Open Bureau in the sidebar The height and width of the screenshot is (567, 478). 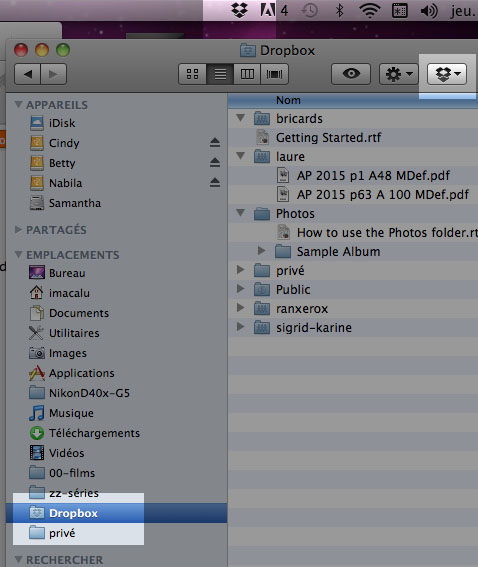coord(67,273)
